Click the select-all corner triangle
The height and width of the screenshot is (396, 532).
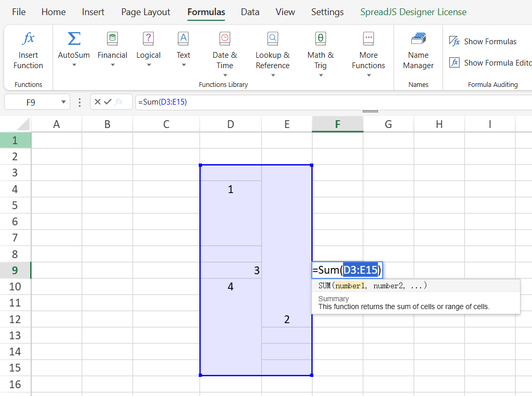pyautogui.click(x=22, y=124)
